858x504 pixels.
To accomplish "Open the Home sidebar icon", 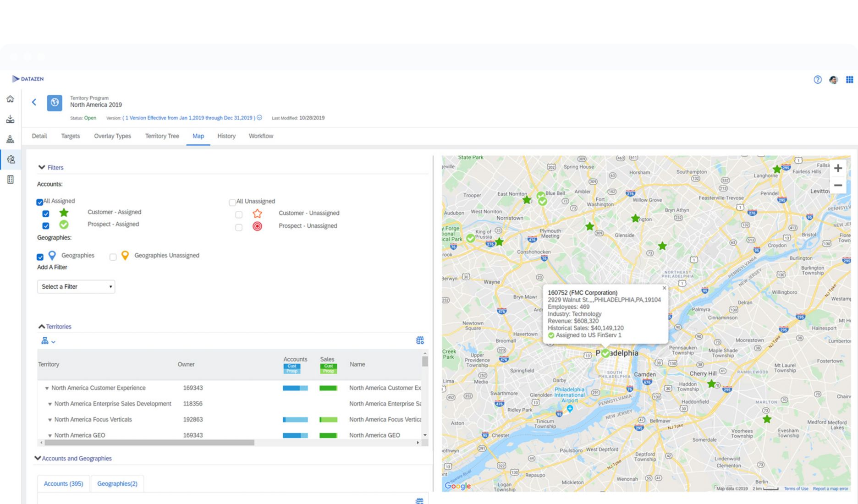I will click(11, 99).
